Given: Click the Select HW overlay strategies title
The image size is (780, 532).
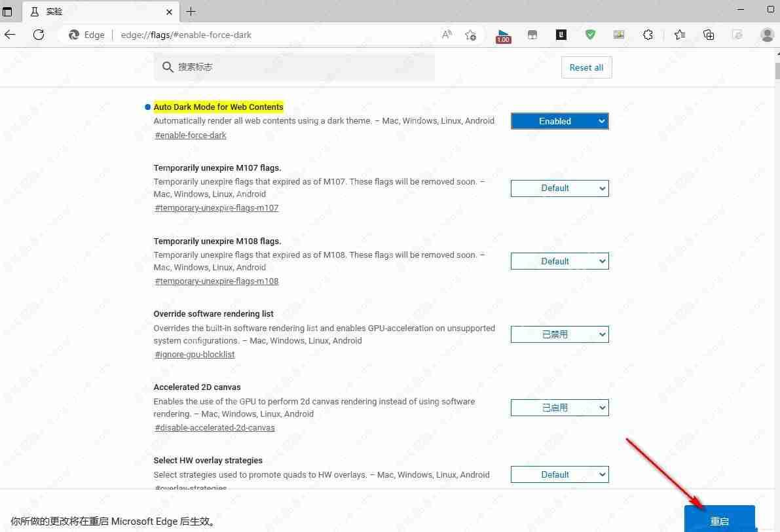Looking at the screenshot, I should 208,461.
